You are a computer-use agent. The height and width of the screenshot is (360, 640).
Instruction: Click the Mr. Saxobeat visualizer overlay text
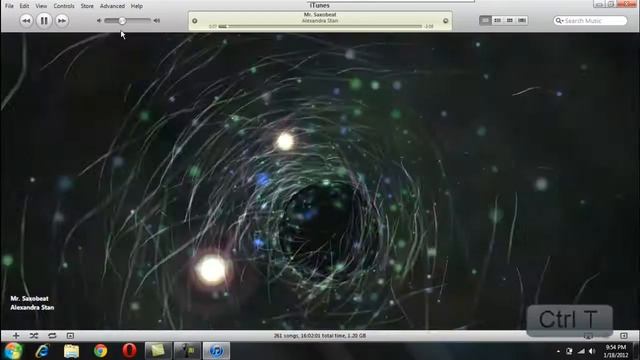[x=29, y=298]
